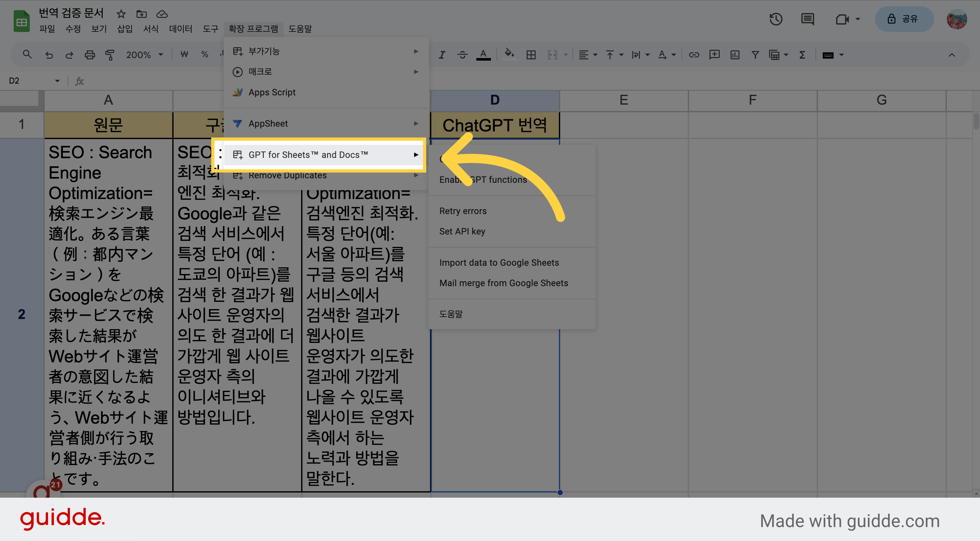Rename the document title 번역 검증 문서
The width and height of the screenshot is (980, 541).
tap(71, 13)
